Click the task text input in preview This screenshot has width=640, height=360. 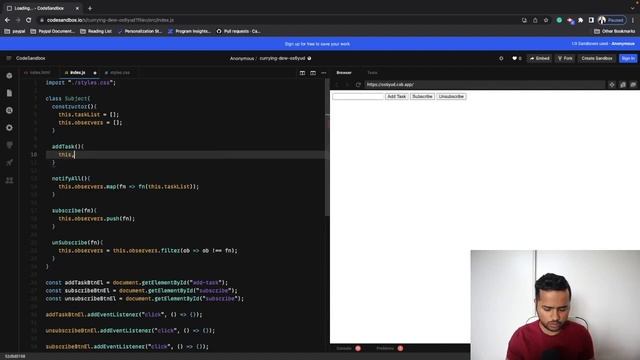(358, 96)
